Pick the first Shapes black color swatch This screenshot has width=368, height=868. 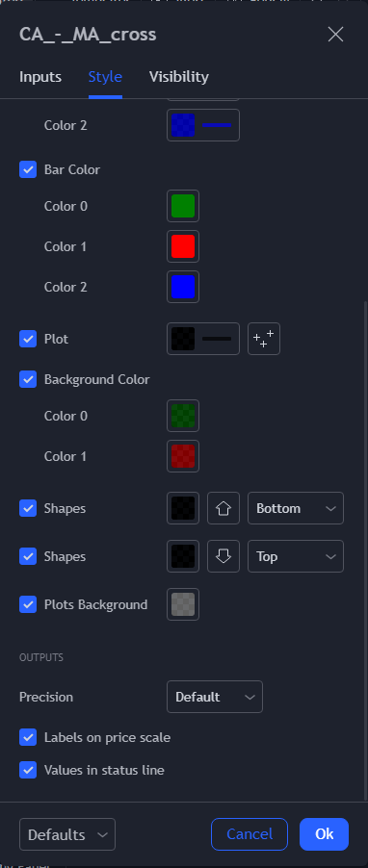(183, 508)
